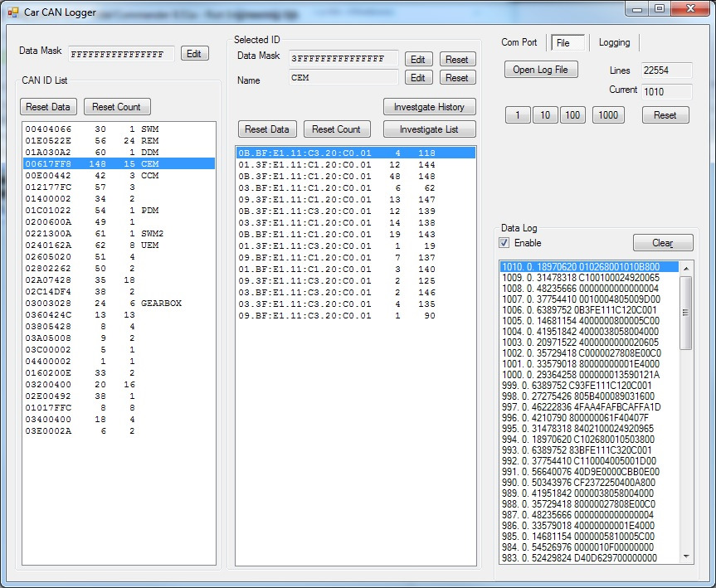The image size is (716, 588).
Task: Select log entry 1009 in Data Log
Action: pyautogui.click(x=590, y=278)
